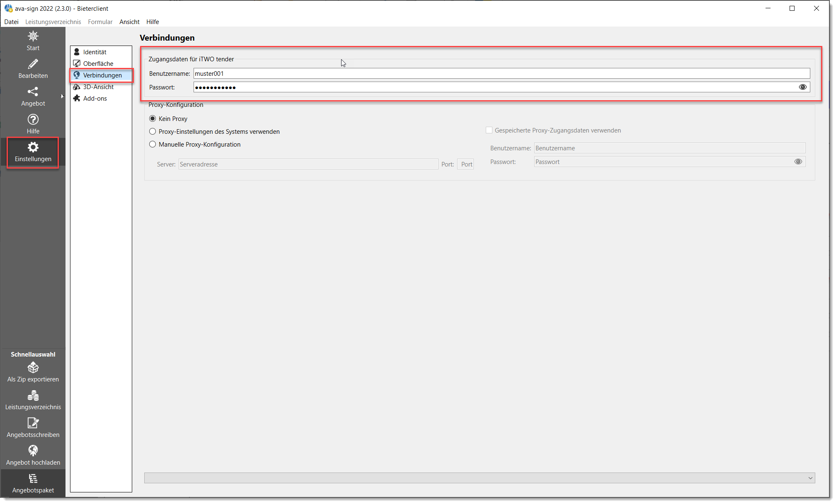The width and height of the screenshot is (836, 504).
Task: Open the Start section in sidebar
Action: tap(33, 41)
